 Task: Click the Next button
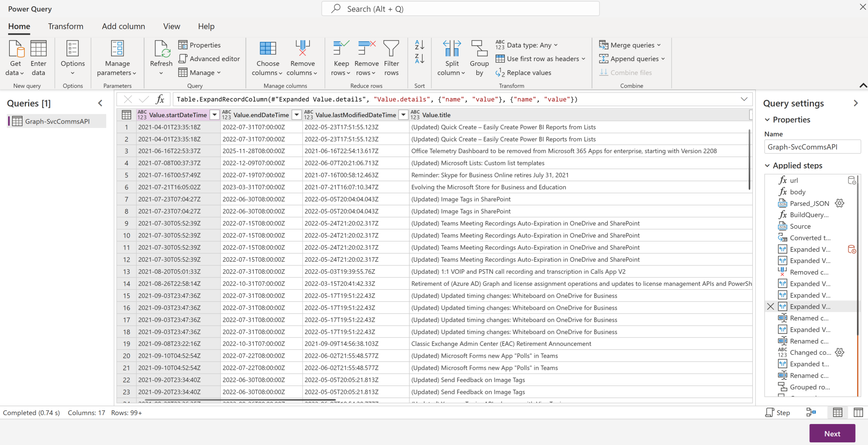pyautogui.click(x=832, y=433)
